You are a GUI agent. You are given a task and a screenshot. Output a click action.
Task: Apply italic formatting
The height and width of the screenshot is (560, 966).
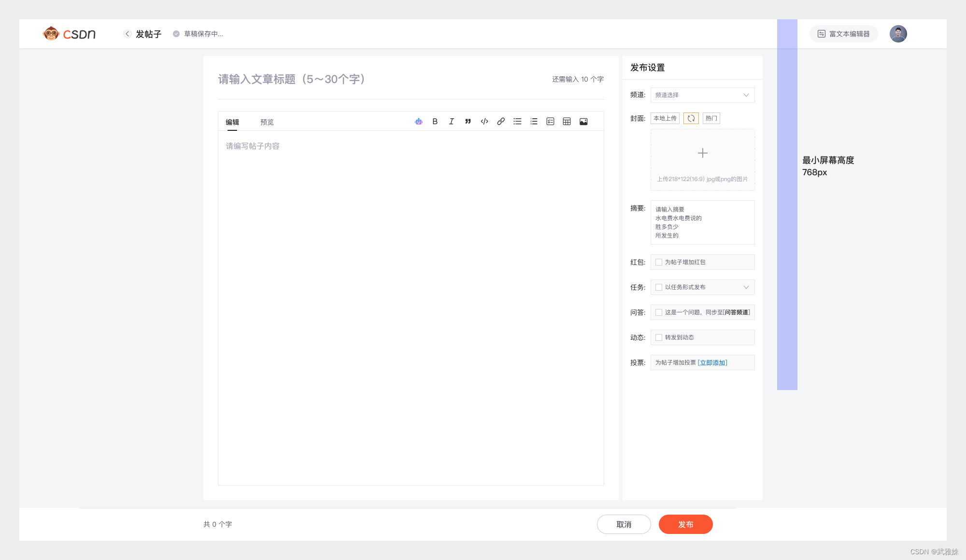(x=451, y=122)
